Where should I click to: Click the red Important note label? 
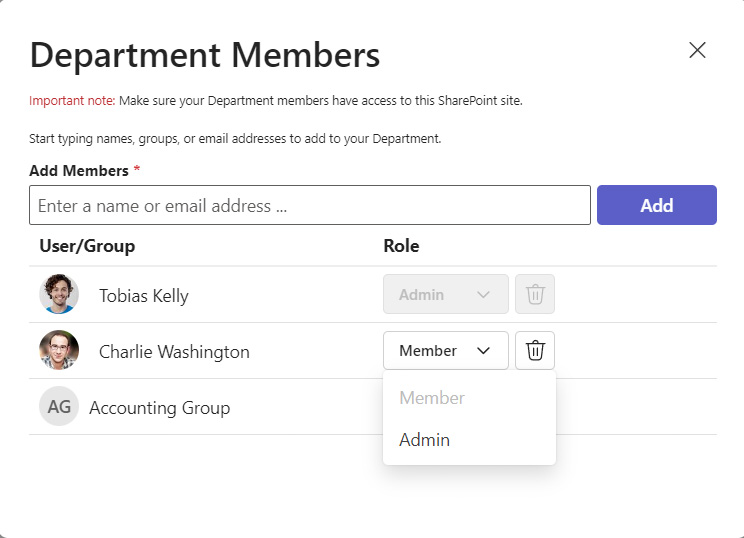coord(72,101)
